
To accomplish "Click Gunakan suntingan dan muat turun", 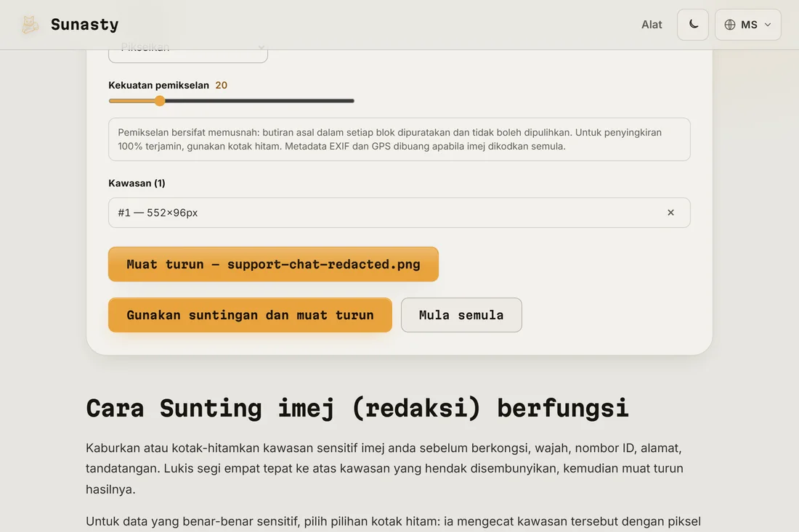I will tap(250, 315).
